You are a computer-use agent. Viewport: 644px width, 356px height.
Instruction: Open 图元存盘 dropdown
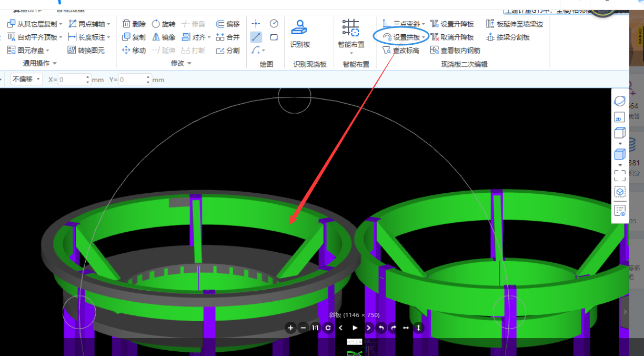pyautogui.click(x=47, y=51)
